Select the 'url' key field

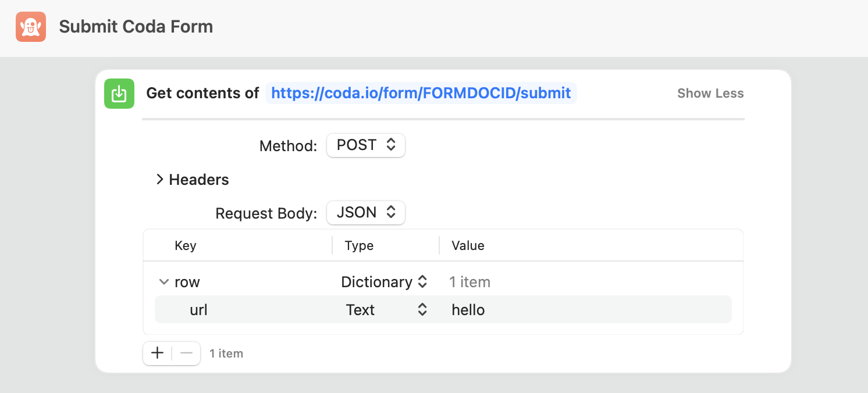(x=199, y=310)
